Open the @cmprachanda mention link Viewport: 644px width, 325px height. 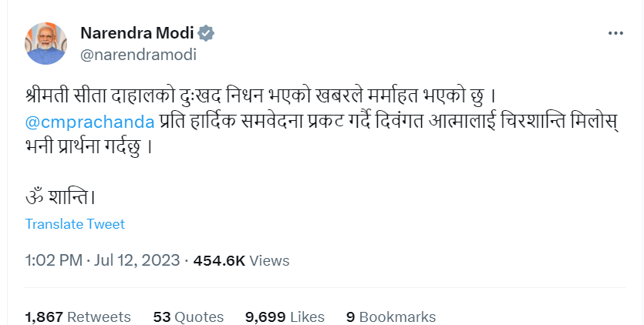click(89, 122)
